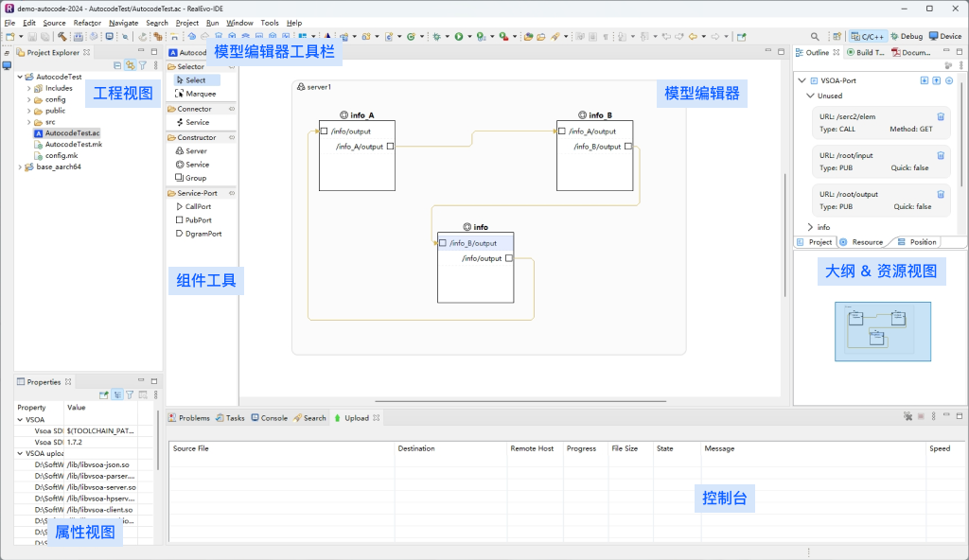
Task: Switch to the Debug perspective
Action: click(x=907, y=37)
